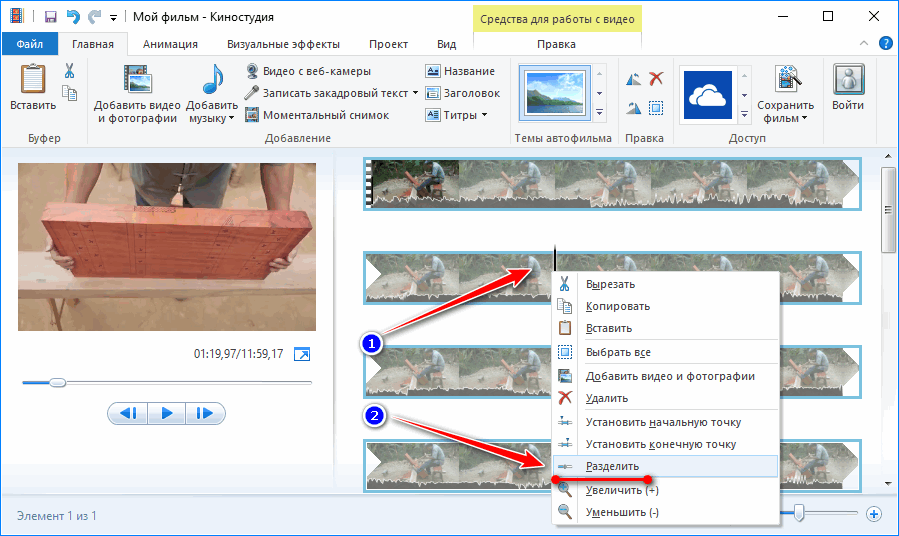Screen dimensions: 899x536
Task: Choose Уменьшить (-) in context menu
Action: click(665, 512)
